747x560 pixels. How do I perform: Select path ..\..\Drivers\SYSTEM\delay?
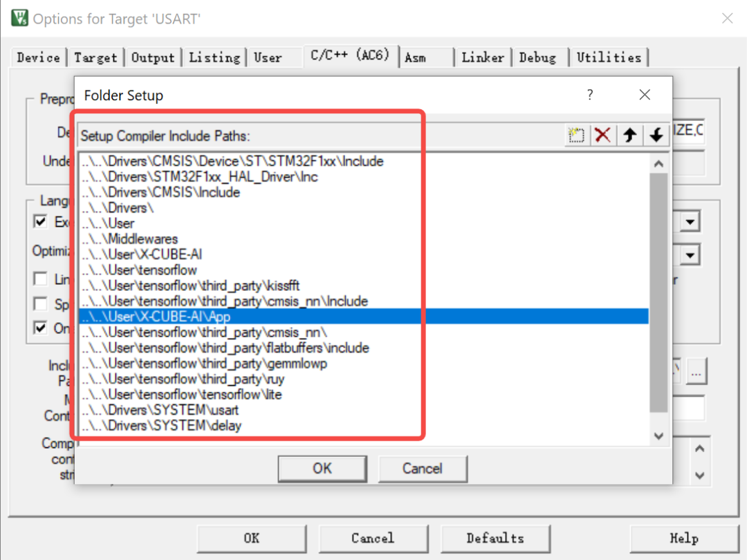point(364,426)
